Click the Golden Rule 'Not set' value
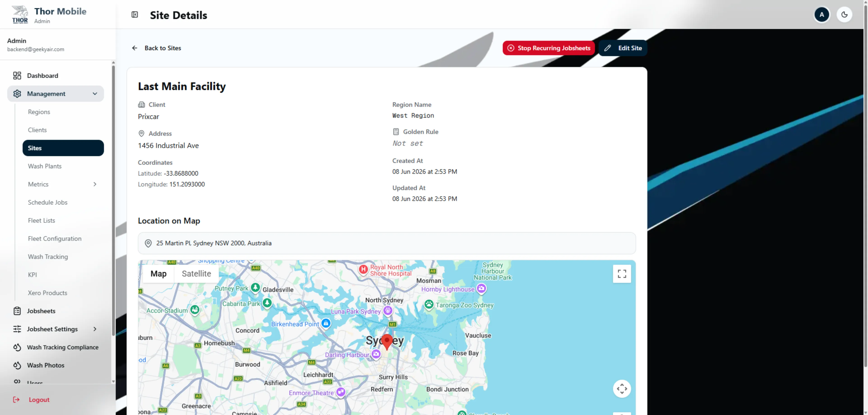This screenshot has height=415, width=868. tap(407, 143)
